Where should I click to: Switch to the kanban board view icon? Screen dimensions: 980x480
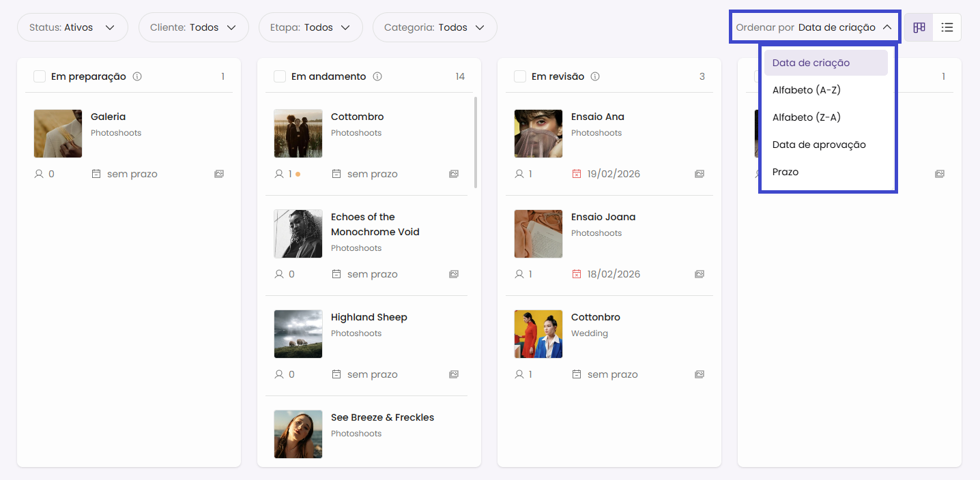pos(919,27)
